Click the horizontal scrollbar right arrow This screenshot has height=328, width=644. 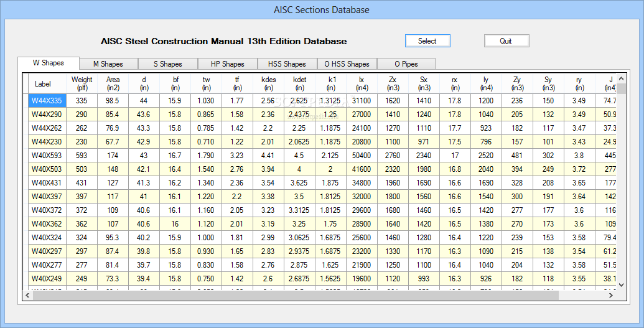[x=611, y=295]
